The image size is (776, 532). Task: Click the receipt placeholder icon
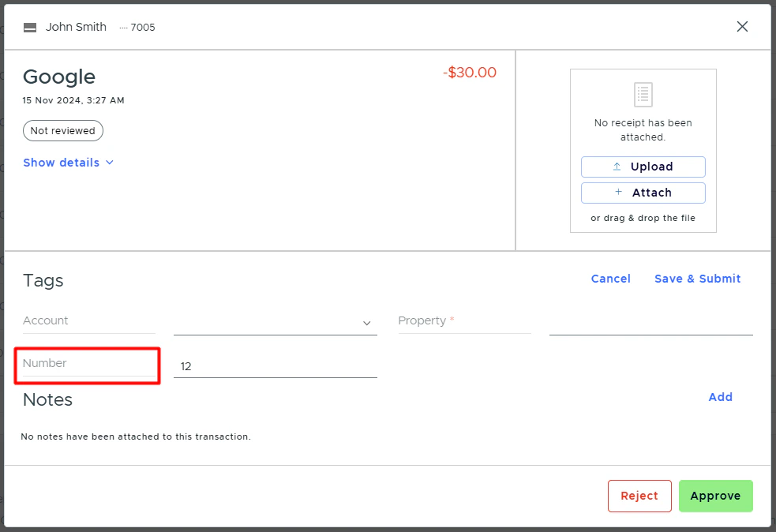pyautogui.click(x=643, y=94)
